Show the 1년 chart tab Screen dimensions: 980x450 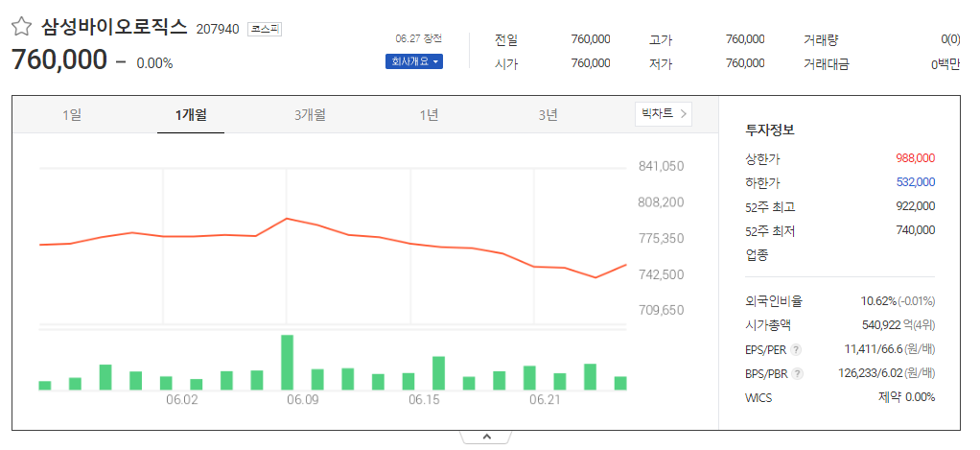tap(429, 115)
